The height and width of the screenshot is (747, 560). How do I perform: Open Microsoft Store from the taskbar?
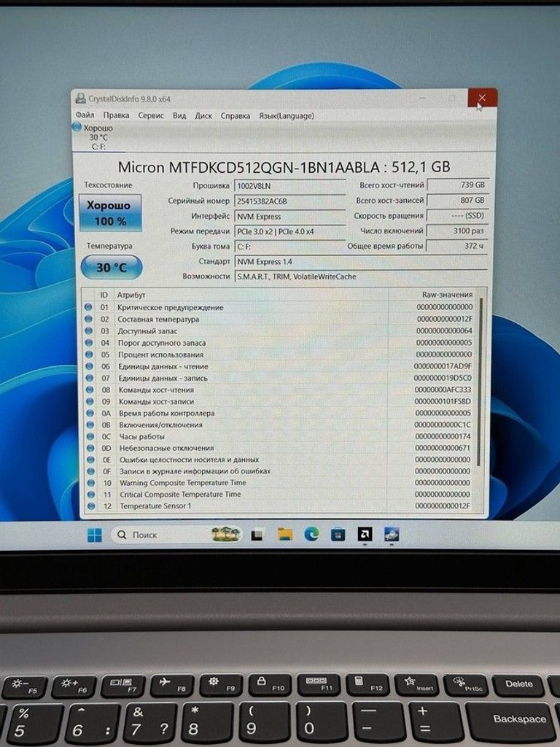pyautogui.click(x=338, y=535)
